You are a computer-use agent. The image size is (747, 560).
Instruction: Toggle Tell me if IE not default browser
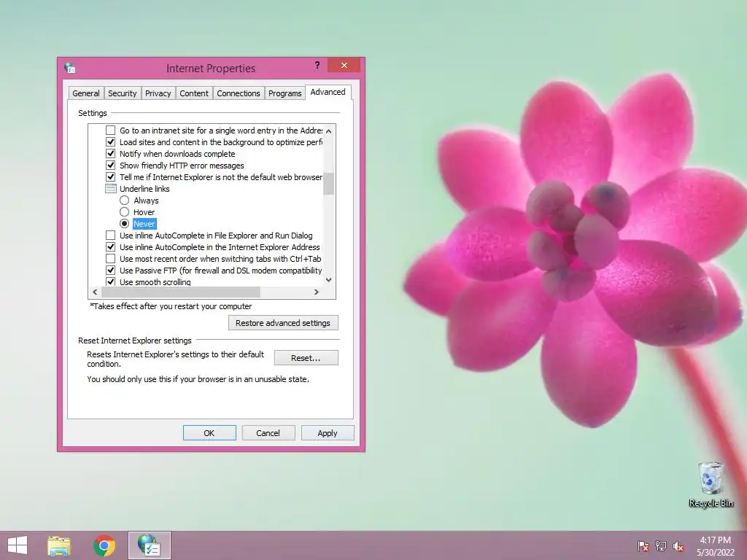pyautogui.click(x=111, y=176)
